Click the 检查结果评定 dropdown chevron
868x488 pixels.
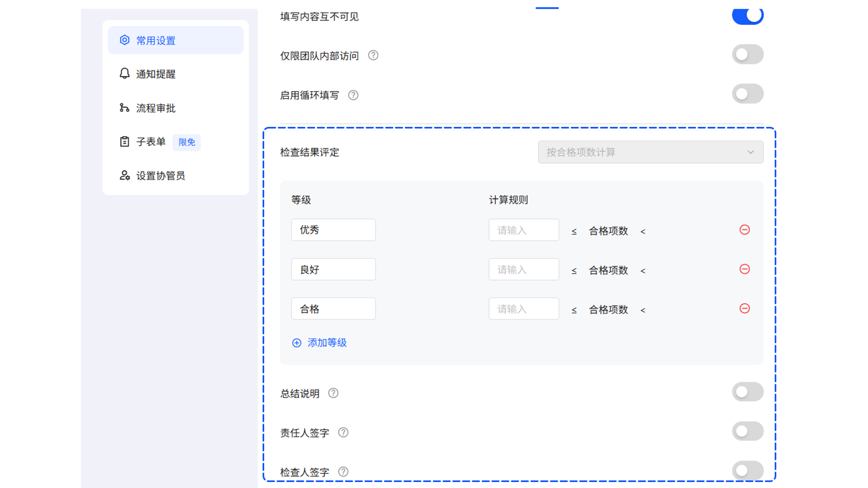click(x=750, y=152)
